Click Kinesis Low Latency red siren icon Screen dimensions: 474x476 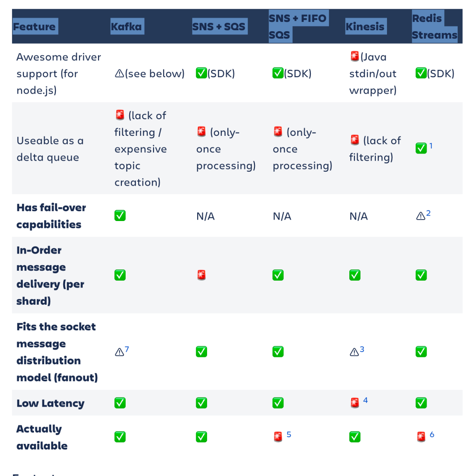[355, 403]
